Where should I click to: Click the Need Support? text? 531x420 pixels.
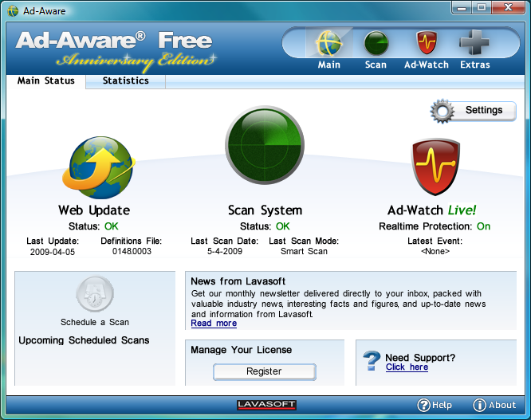click(420, 358)
